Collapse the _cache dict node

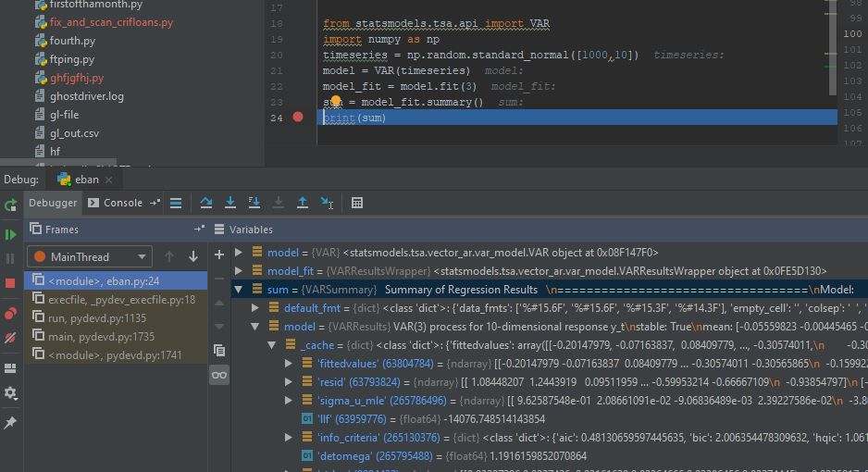tap(272, 344)
